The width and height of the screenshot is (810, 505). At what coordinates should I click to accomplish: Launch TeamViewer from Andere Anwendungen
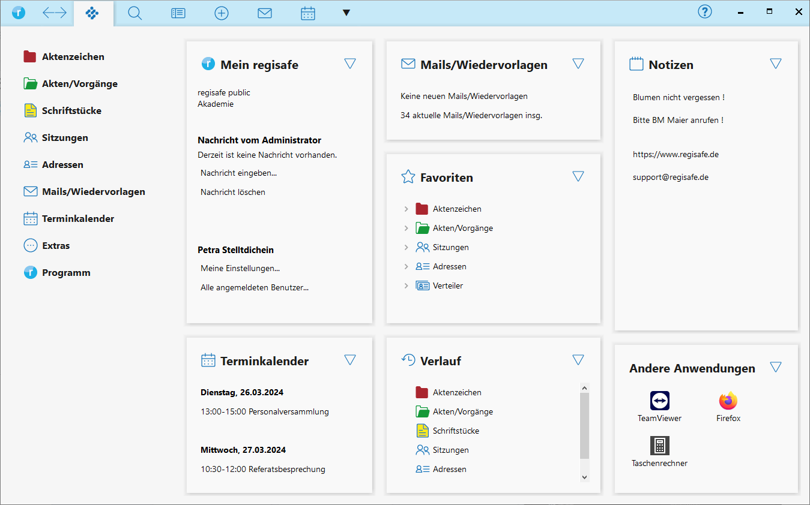659,405
